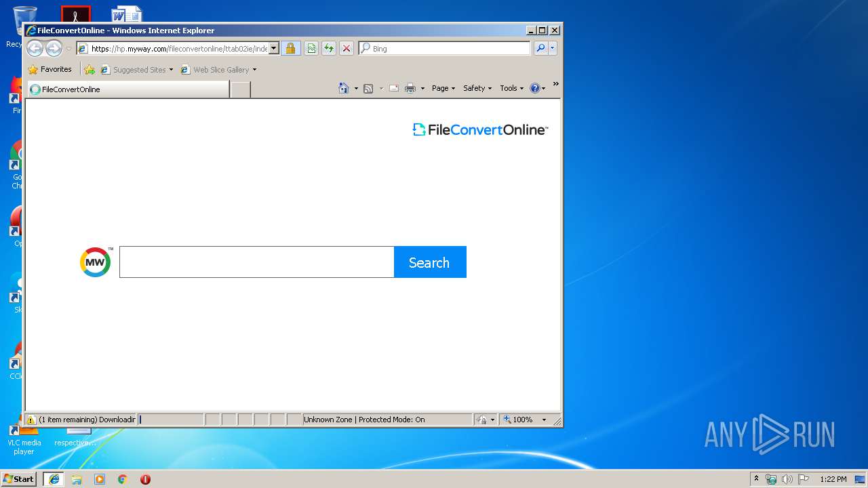Screen dimensions: 868x488
Task: Click the MyWay MW logo
Action: coord(96,262)
